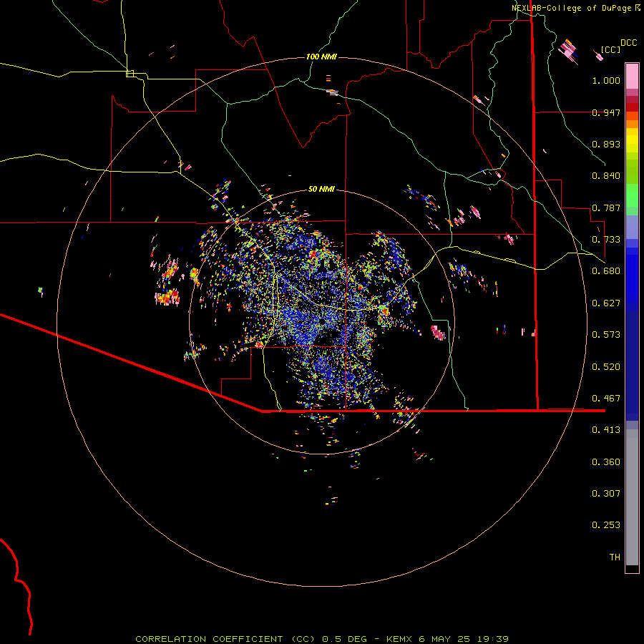Click the 0.893 color scale label
The height and width of the screenshot is (644, 644).
(606, 144)
